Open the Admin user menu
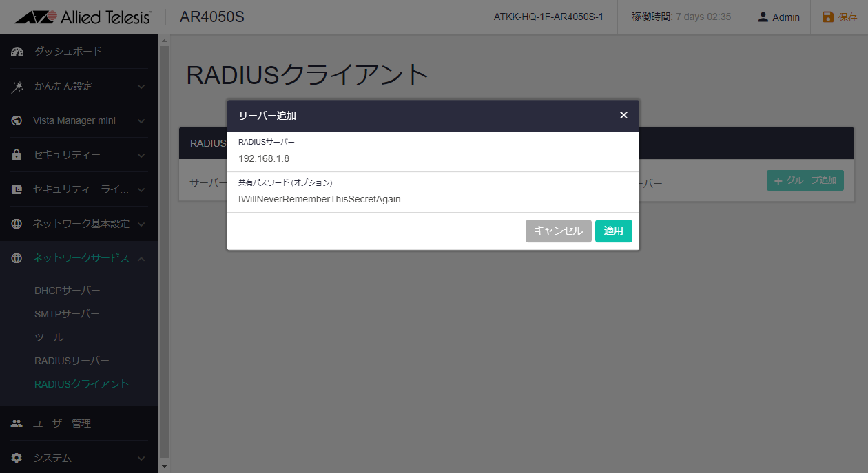 [778, 17]
